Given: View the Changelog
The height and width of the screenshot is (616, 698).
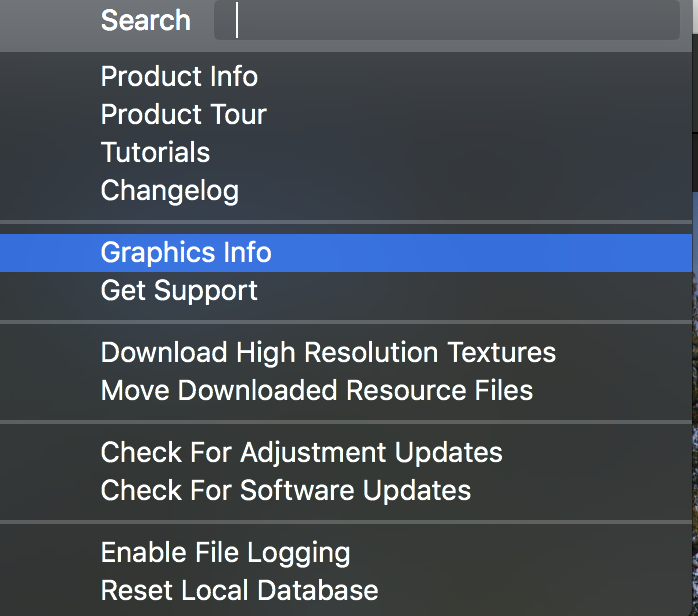Looking at the screenshot, I should pyautogui.click(x=346, y=190).
